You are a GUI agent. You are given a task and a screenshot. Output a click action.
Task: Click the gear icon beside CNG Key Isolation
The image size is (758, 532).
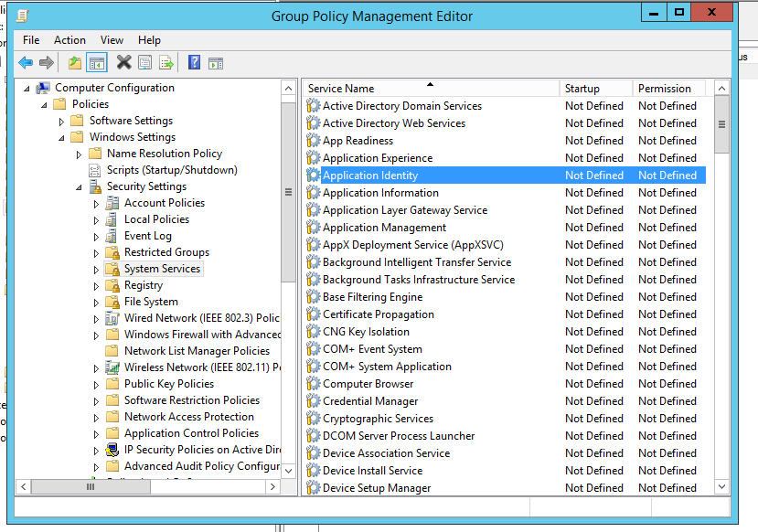tap(314, 332)
